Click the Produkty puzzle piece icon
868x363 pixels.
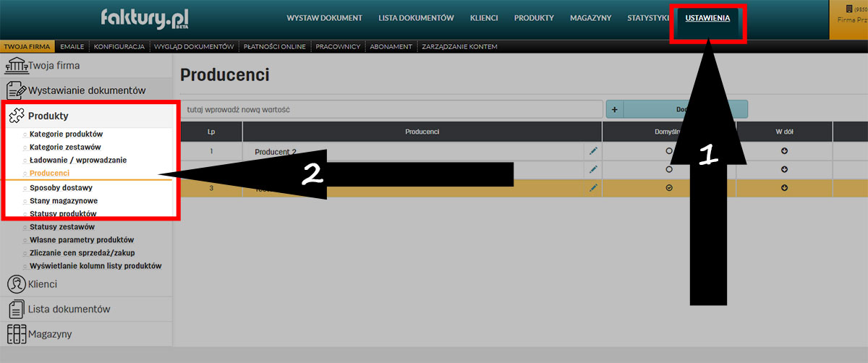[x=17, y=116]
